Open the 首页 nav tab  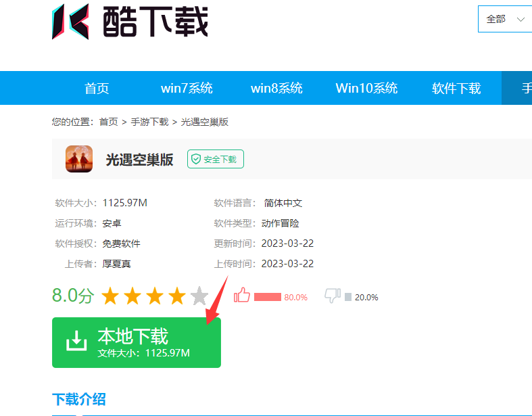pyautogui.click(x=97, y=89)
